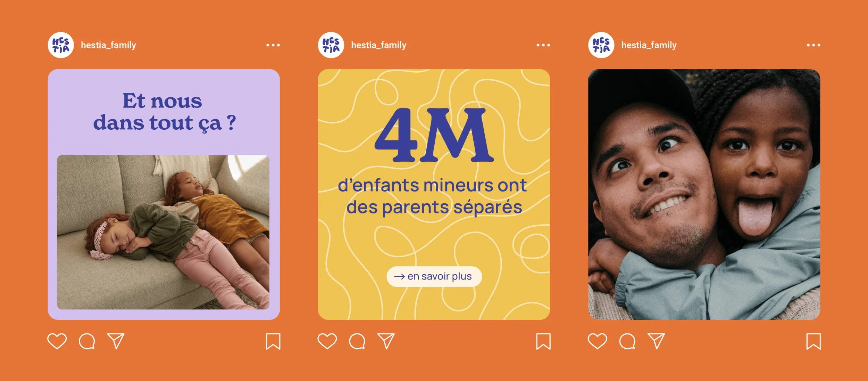Send the yellow 4M post via share icon

pos(386,341)
